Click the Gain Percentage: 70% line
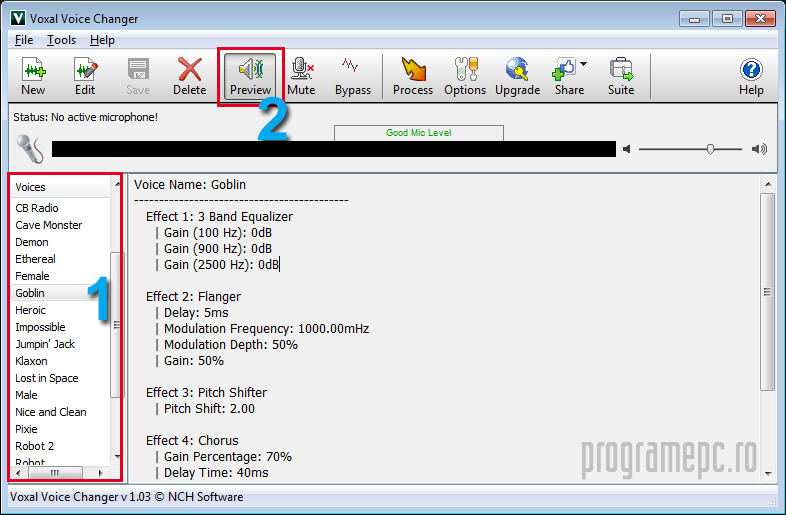This screenshot has width=786, height=515. (x=228, y=457)
